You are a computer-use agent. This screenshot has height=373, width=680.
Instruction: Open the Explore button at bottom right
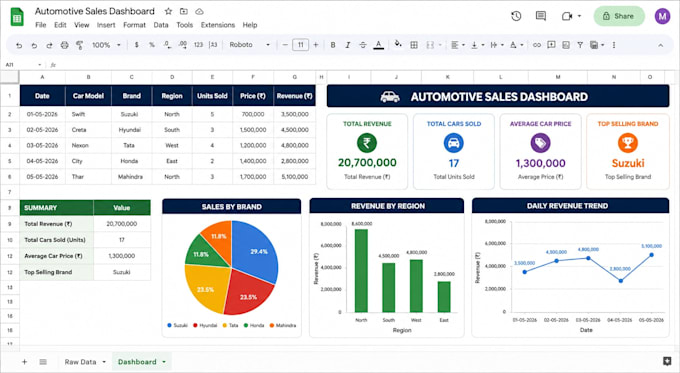click(667, 361)
